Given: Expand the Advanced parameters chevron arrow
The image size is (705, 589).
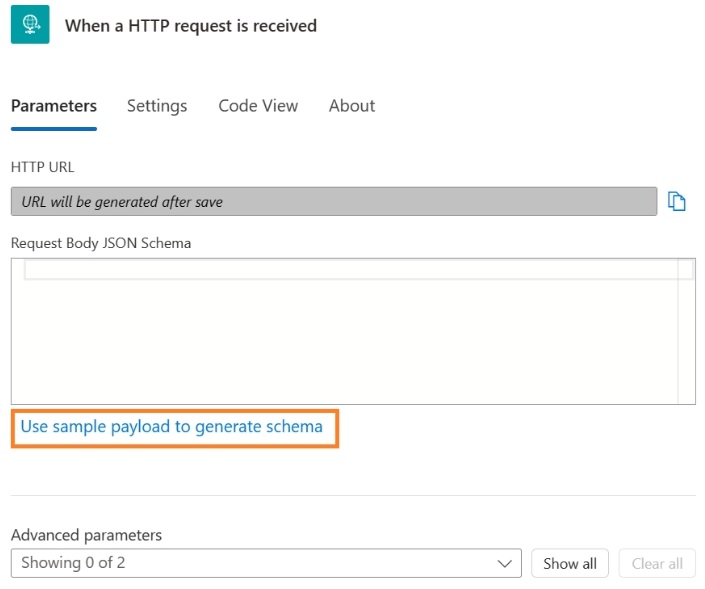Looking at the screenshot, I should pos(504,563).
